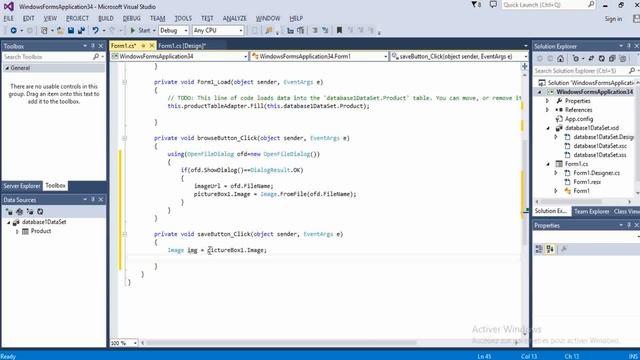Click the Solution Explorer horizontal scrollbar
Image resolution: width=640 pixels, height=360 pixels.
[x=571, y=201]
